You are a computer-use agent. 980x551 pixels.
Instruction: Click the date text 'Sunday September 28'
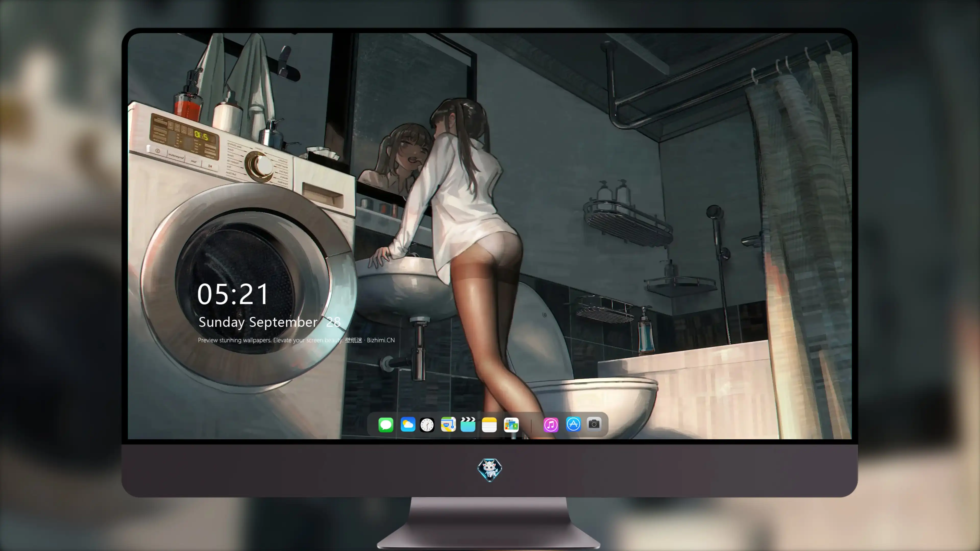click(270, 322)
